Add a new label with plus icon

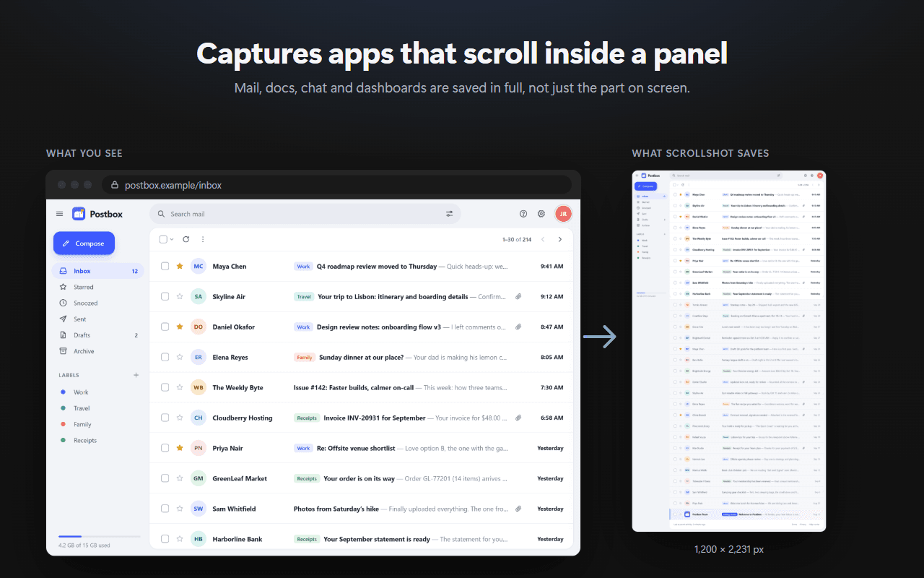(x=136, y=375)
